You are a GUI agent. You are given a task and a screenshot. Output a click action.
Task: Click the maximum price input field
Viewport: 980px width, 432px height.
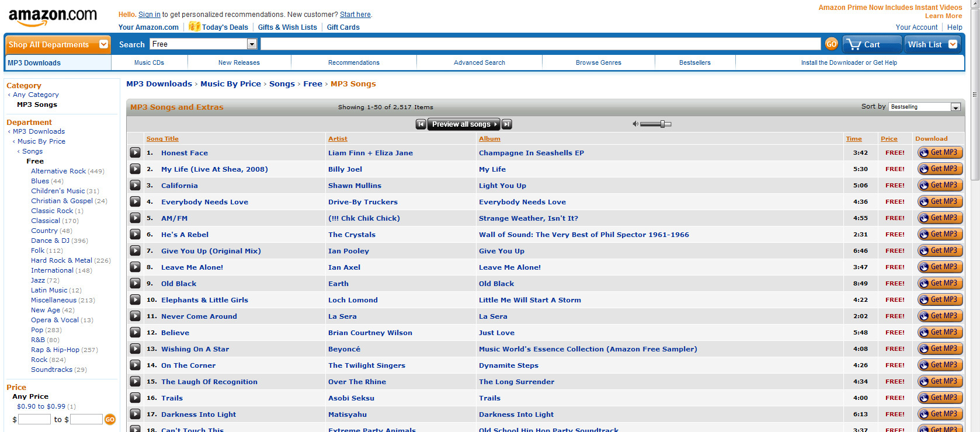click(86, 419)
